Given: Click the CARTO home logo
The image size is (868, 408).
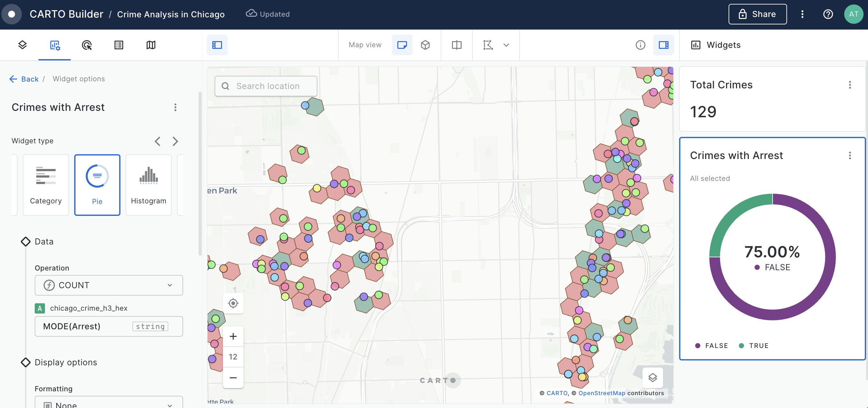Looking at the screenshot, I should point(12,14).
